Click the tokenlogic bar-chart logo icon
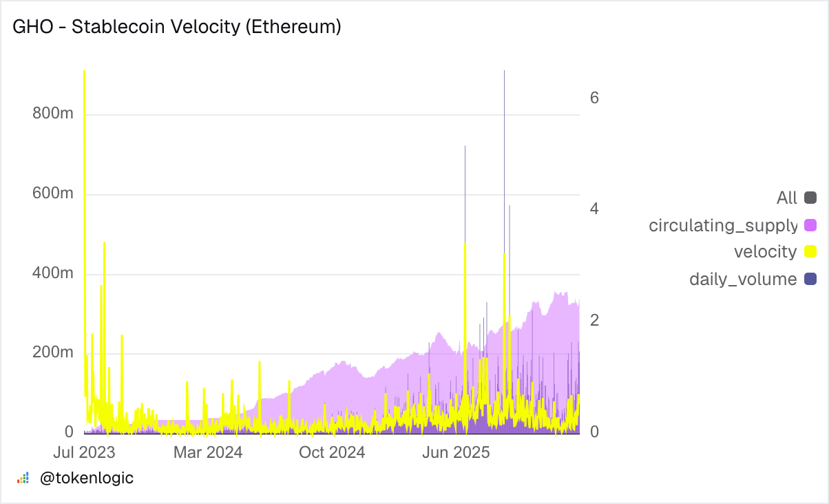The width and height of the screenshot is (829, 504). coord(23,478)
